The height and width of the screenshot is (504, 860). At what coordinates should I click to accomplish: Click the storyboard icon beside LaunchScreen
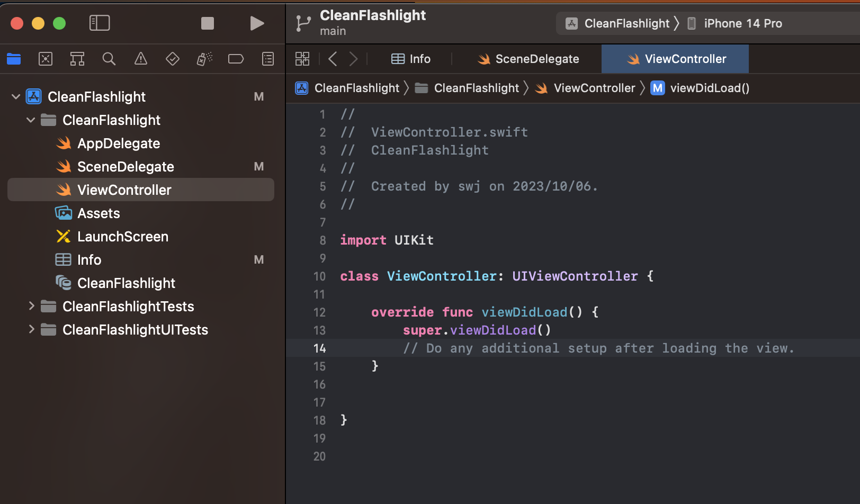click(x=64, y=237)
